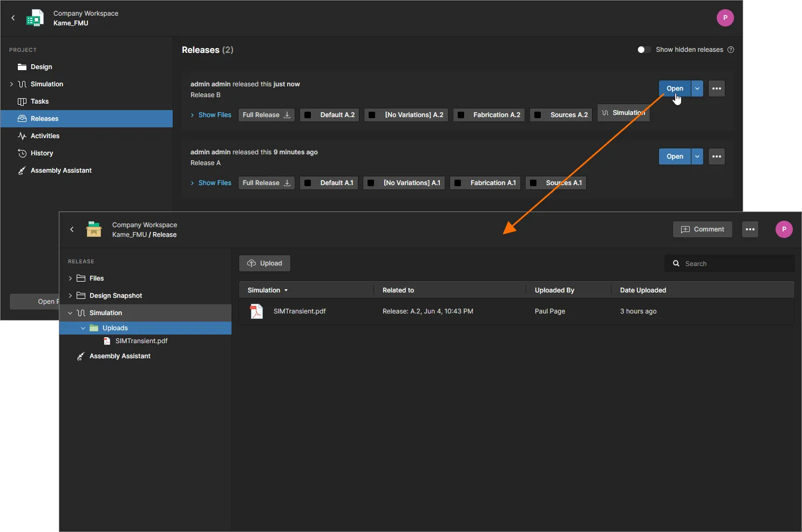This screenshot has height=532, width=802.
Task: Click the SIMTransient.pdf file icon in table
Action: (x=256, y=311)
